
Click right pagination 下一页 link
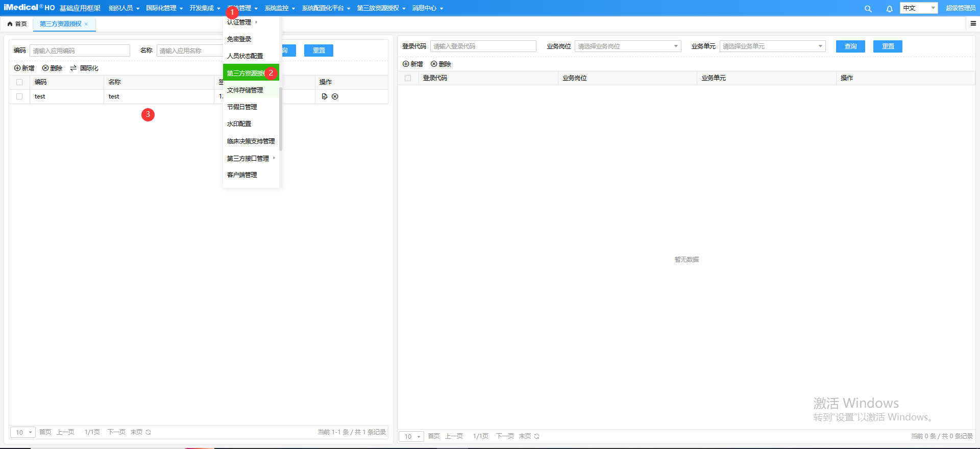click(505, 436)
